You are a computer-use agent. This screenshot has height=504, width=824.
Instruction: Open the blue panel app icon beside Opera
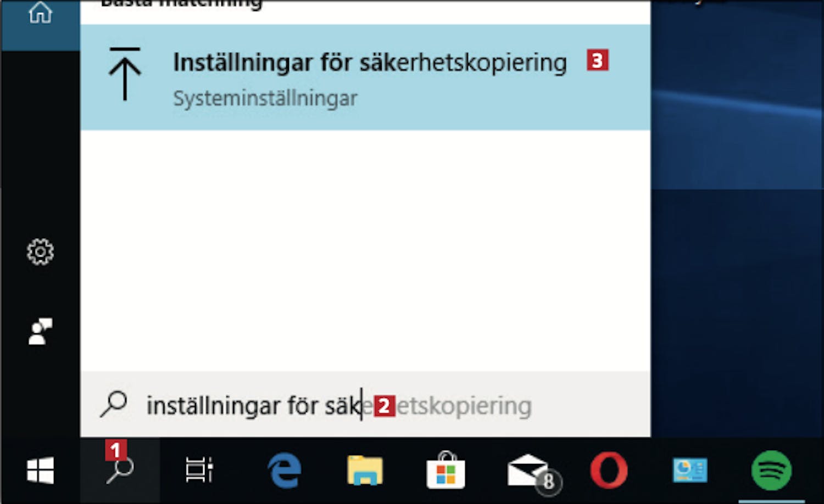(690, 471)
